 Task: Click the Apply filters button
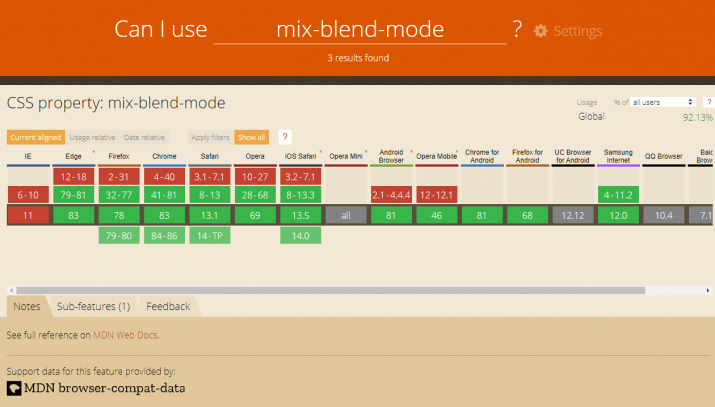click(210, 137)
